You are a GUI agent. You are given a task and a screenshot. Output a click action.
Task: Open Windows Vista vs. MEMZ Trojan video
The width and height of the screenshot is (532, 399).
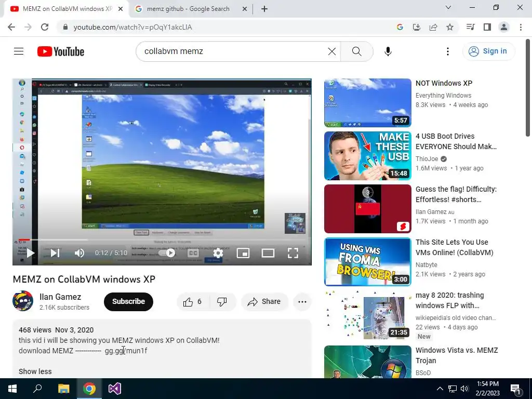pos(457,355)
